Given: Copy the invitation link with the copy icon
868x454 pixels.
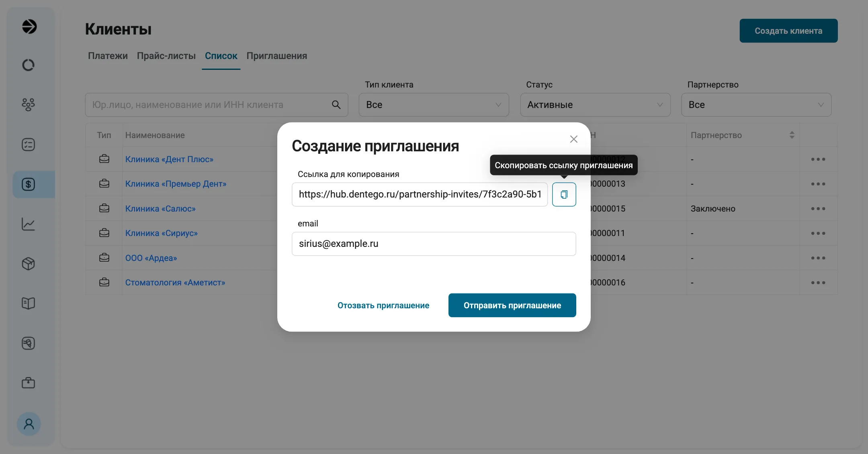Looking at the screenshot, I should click(x=564, y=195).
